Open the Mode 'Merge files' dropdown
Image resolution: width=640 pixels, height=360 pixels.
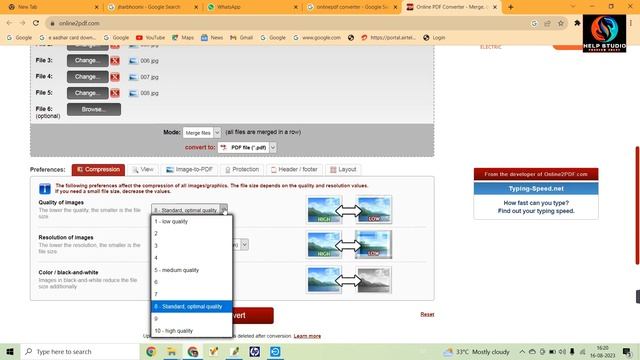click(202, 133)
